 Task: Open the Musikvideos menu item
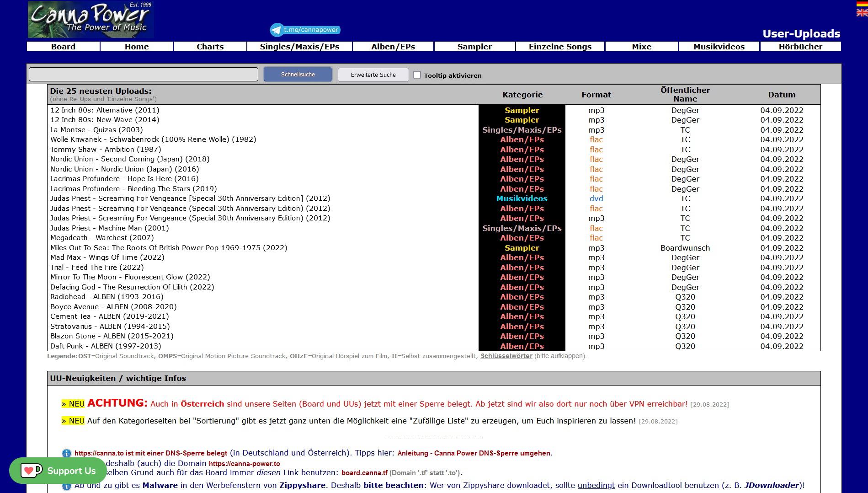719,47
